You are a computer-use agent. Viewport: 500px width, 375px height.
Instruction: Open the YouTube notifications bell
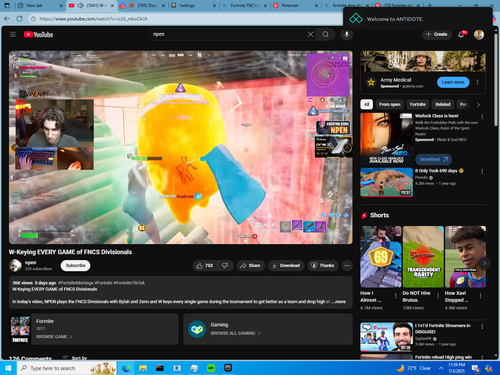point(461,34)
